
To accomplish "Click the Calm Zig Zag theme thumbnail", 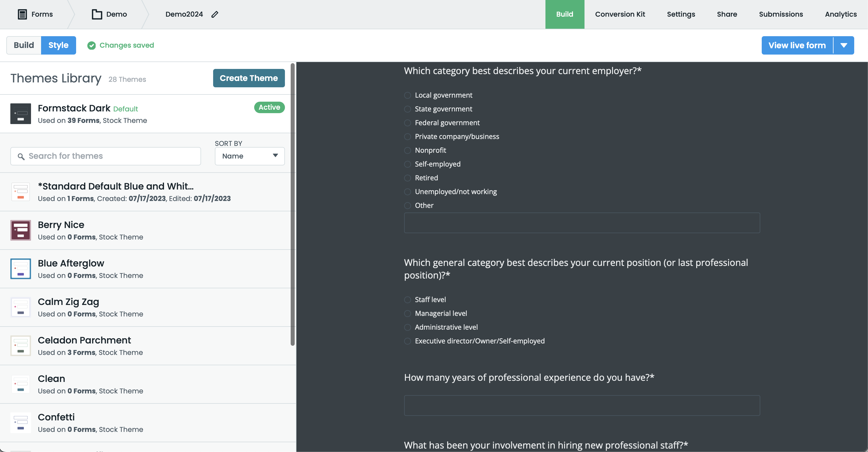I will pyautogui.click(x=21, y=307).
